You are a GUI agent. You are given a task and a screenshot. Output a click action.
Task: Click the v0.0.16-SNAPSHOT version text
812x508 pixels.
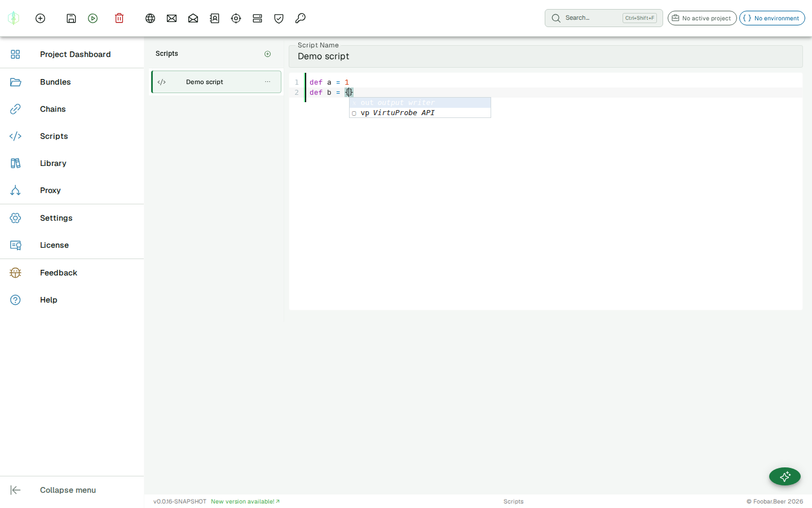pos(180,501)
